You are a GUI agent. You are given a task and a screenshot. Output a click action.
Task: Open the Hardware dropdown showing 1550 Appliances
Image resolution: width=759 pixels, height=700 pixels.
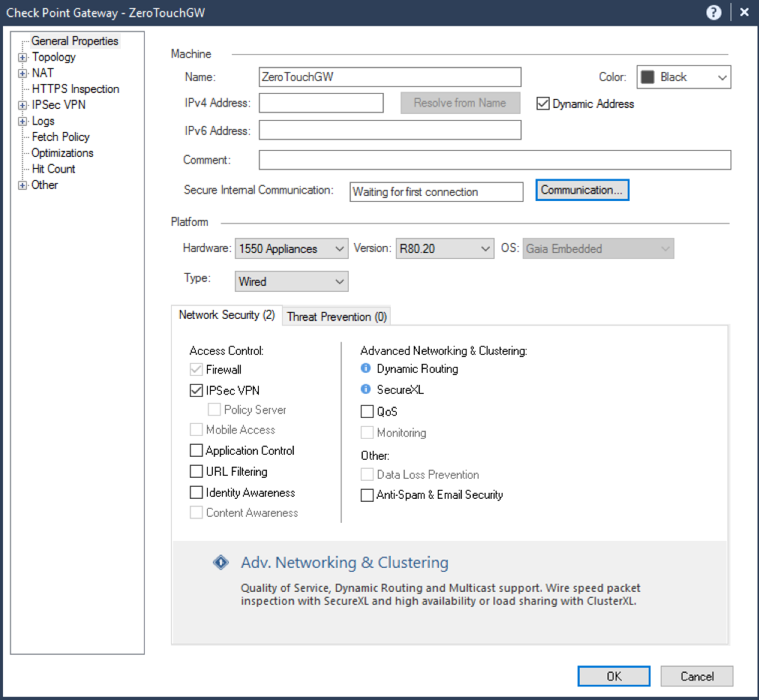339,248
